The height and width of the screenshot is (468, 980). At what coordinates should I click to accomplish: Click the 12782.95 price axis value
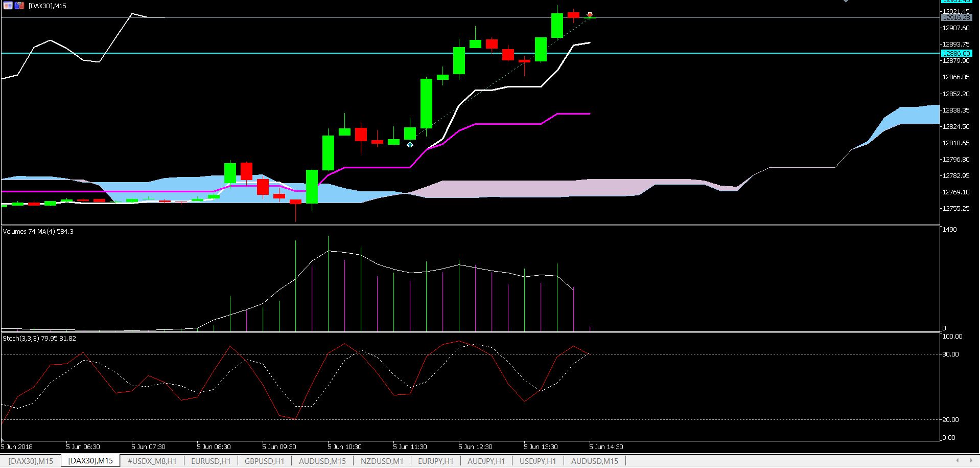tap(956, 176)
